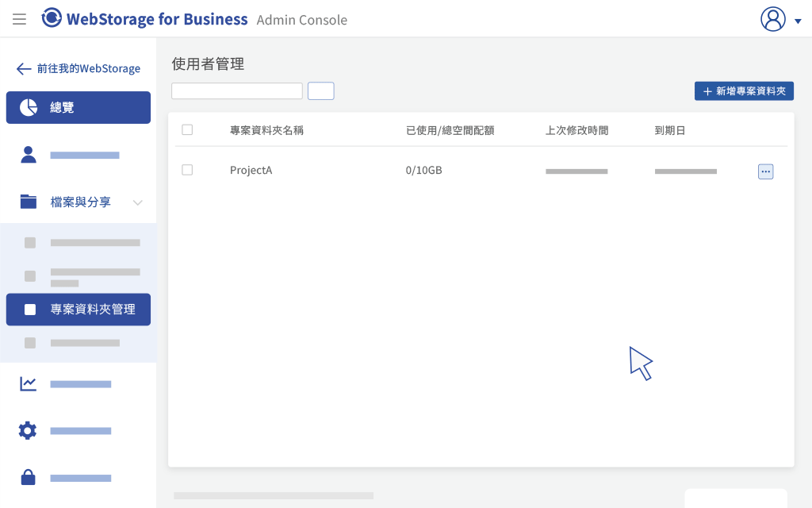Image resolution: width=812 pixels, height=508 pixels.
Task: Check the ProjectA row checkbox
Action: 187,170
